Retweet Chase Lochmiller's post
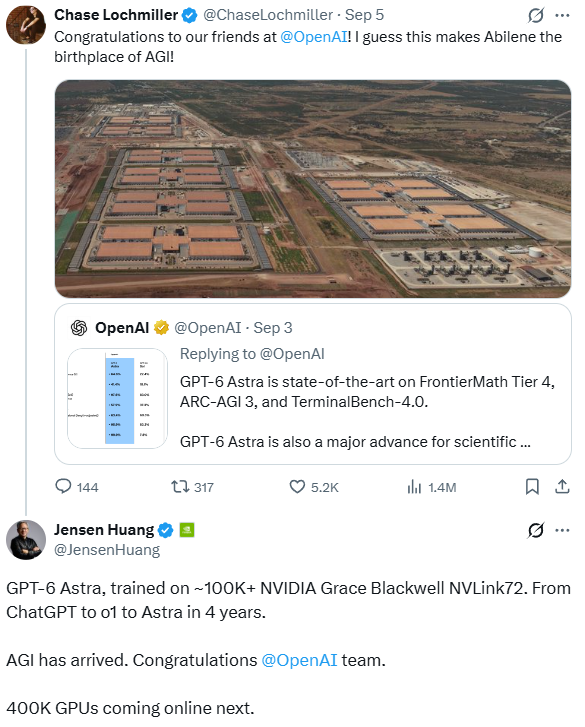Screen dimensions: 585x727 click(x=192, y=487)
